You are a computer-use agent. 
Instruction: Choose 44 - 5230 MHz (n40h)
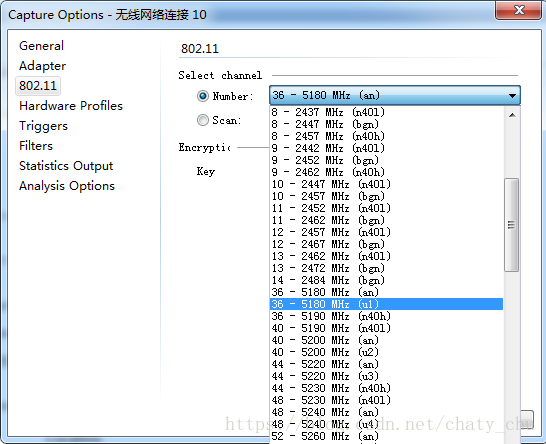coord(387,388)
